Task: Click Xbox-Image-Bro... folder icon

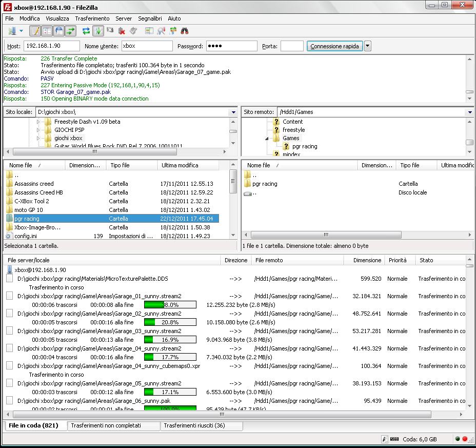Action: pos(9,227)
